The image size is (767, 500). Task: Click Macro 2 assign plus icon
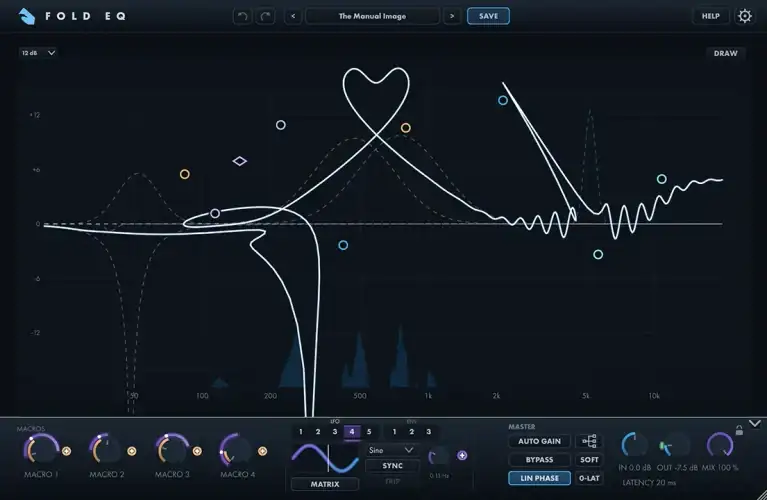132,451
